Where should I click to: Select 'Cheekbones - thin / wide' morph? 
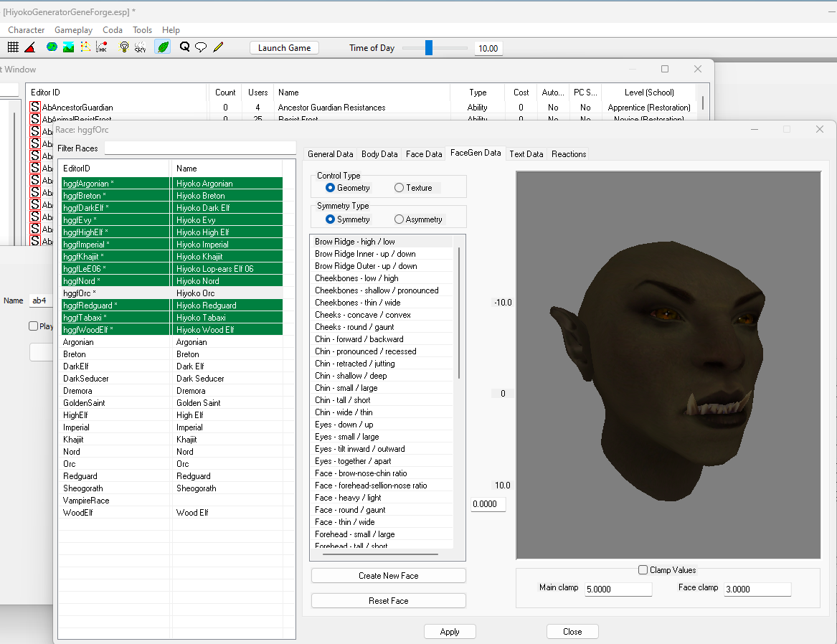[382, 303]
